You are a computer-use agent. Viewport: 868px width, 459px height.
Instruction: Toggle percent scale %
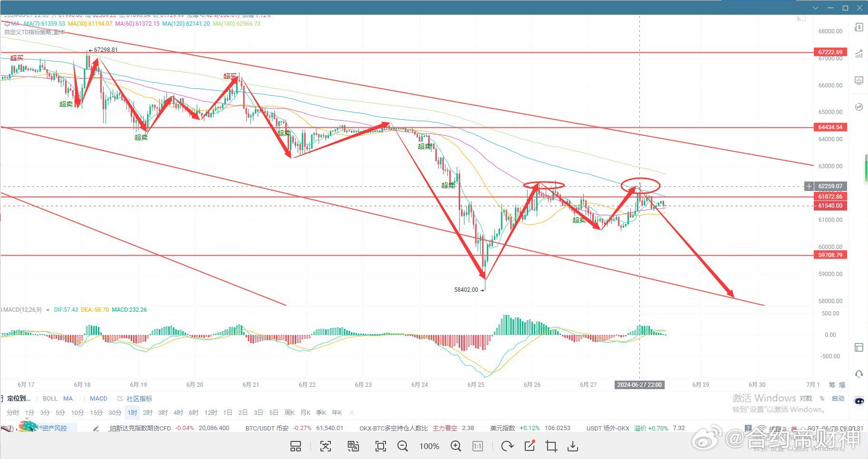coord(822,399)
